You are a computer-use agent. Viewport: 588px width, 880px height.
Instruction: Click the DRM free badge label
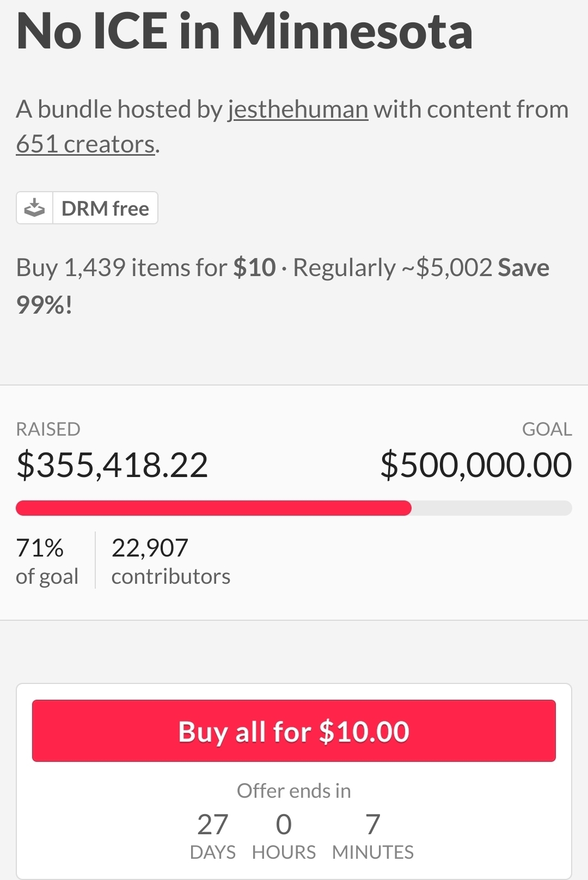coord(105,209)
